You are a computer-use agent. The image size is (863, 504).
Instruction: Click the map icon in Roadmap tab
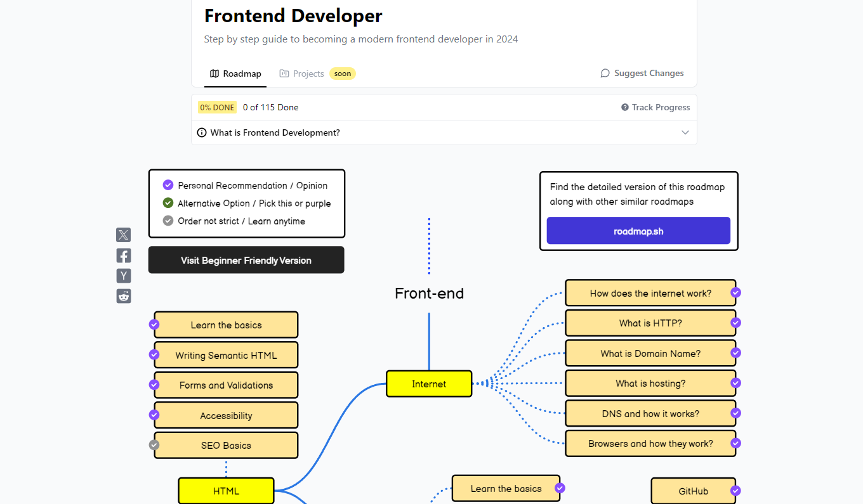tap(214, 74)
